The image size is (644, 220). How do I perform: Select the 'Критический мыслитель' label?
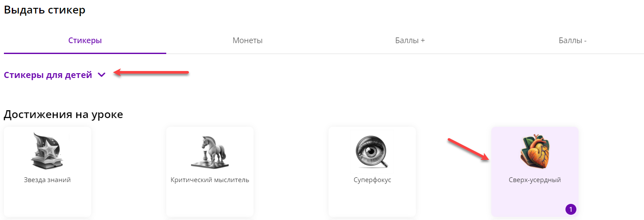(210, 180)
